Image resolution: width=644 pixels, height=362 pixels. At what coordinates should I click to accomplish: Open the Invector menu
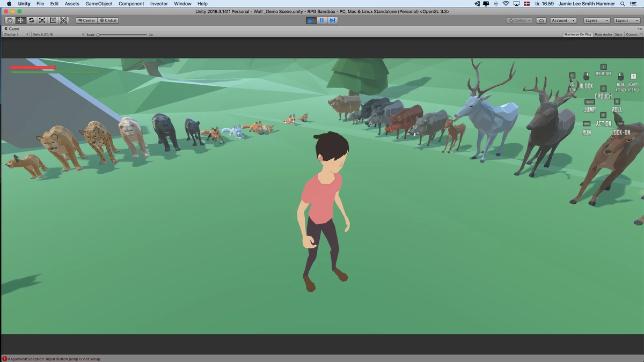click(159, 4)
